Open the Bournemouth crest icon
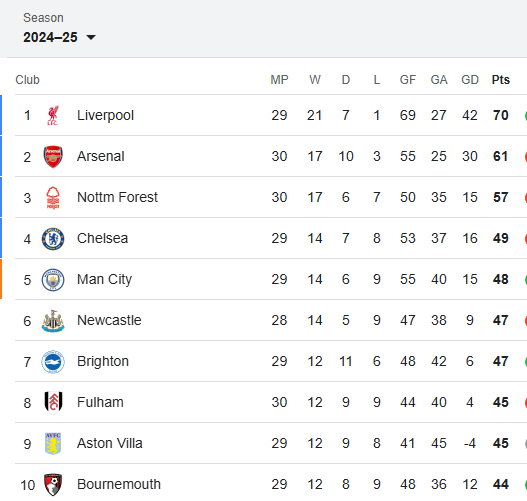527x501 pixels. 53,485
